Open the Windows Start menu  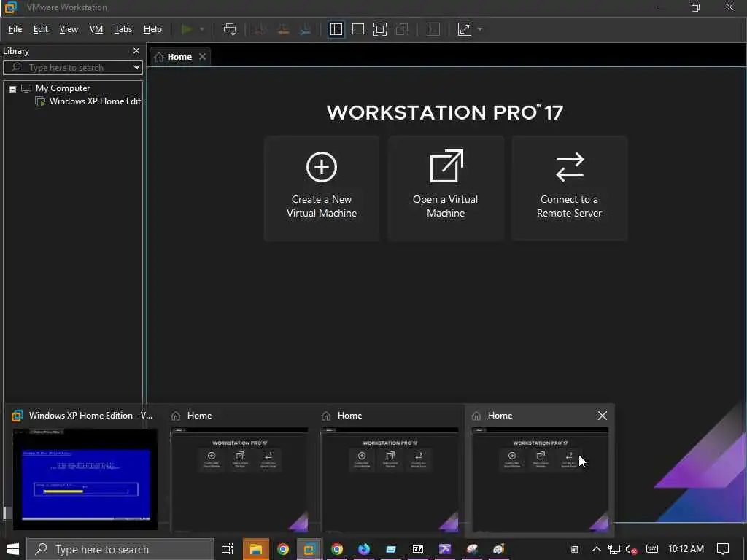(x=13, y=549)
